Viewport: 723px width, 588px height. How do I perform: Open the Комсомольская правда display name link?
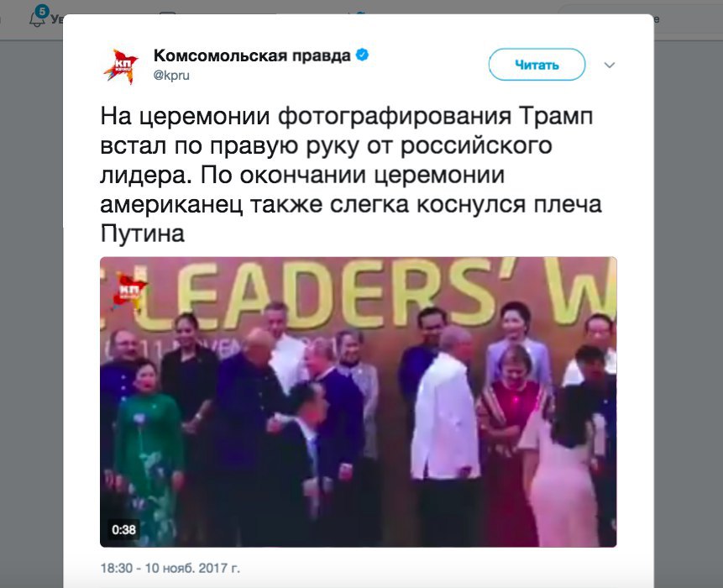tap(252, 55)
